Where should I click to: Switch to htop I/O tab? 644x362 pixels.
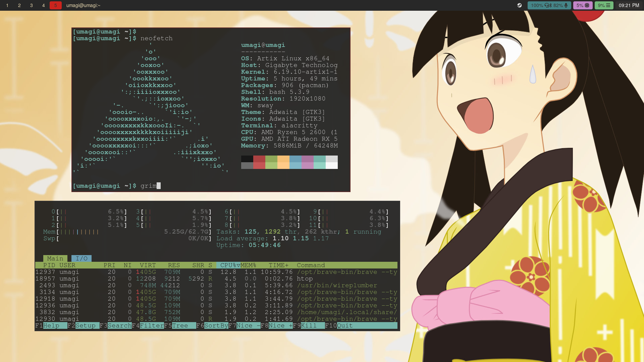[x=82, y=258]
